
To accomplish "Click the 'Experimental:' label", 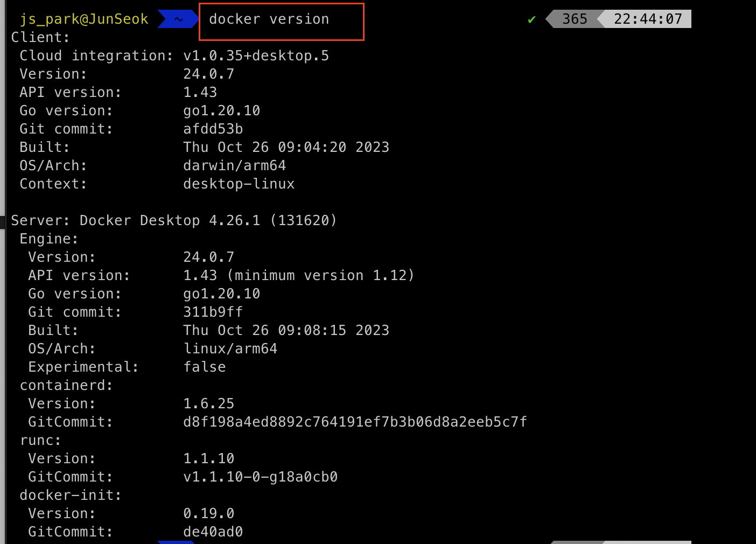I will point(83,367).
